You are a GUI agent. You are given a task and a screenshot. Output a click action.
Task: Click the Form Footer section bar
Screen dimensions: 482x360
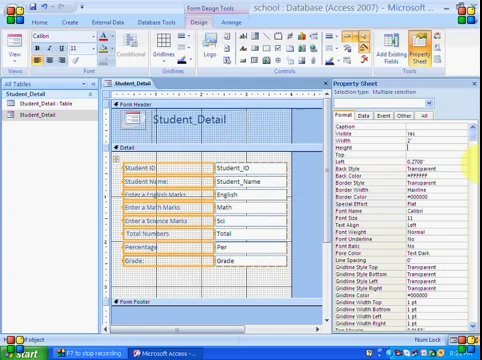(217, 302)
